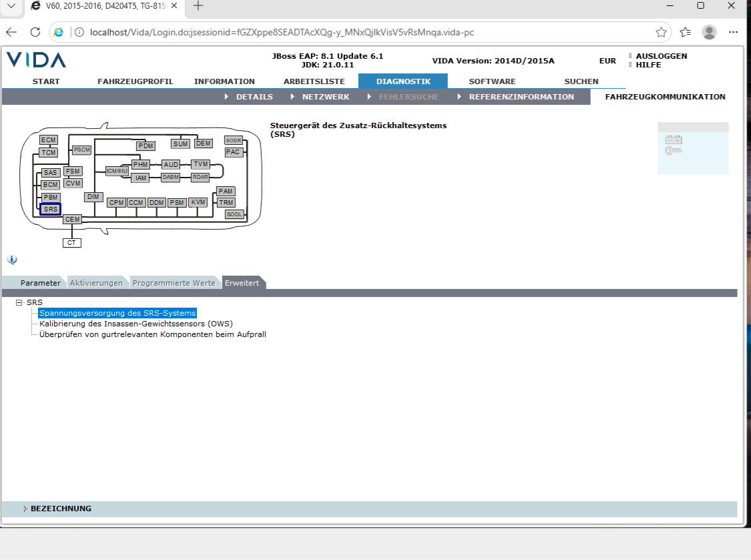Viewport: 751px width, 560px height.
Task: Collapse the SRS tree node
Action: [19, 302]
